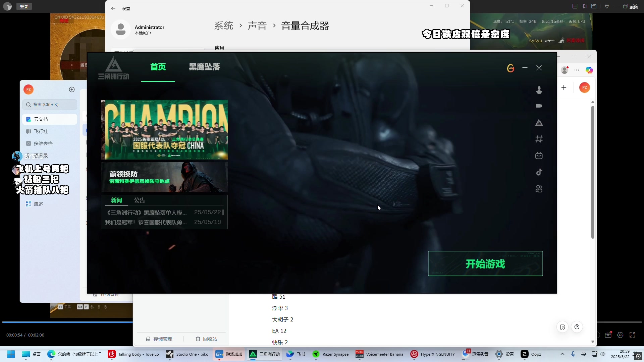Click the list entry EA 12
644x362 pixels.
(x=279, y=331)
